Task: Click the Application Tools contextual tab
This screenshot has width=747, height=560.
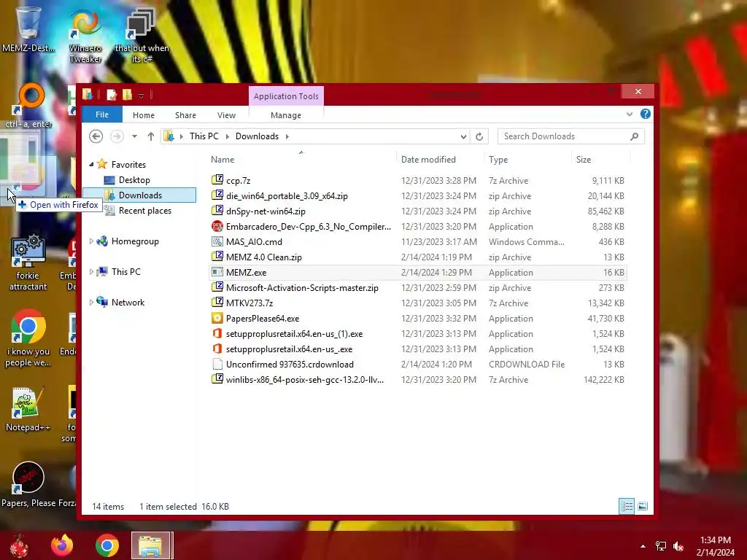Action: (x=286, y=96)
